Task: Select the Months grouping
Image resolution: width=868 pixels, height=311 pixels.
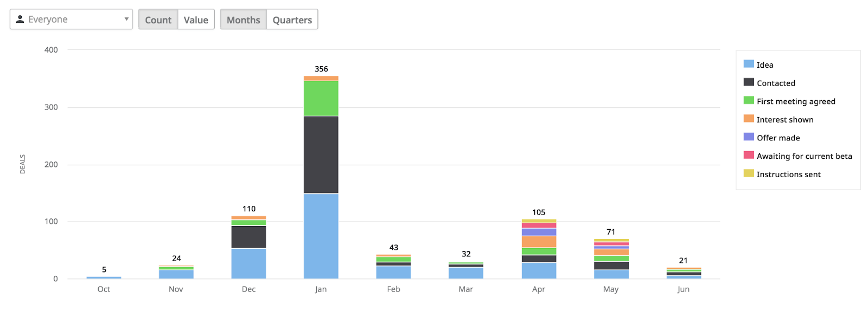Action: pos(243,20)
